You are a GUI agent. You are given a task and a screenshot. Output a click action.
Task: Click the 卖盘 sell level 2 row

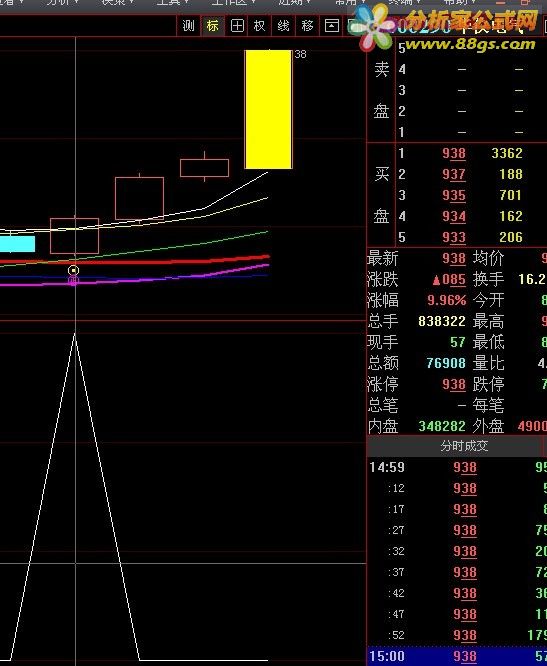pyautogui.click(x=471, y=111)
